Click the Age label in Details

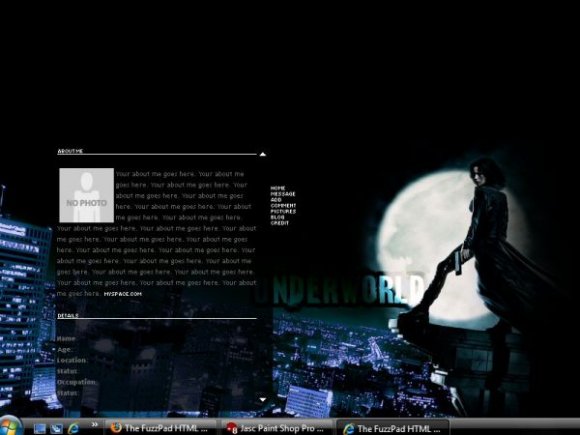pyautogui.click(x=64, y=350)
